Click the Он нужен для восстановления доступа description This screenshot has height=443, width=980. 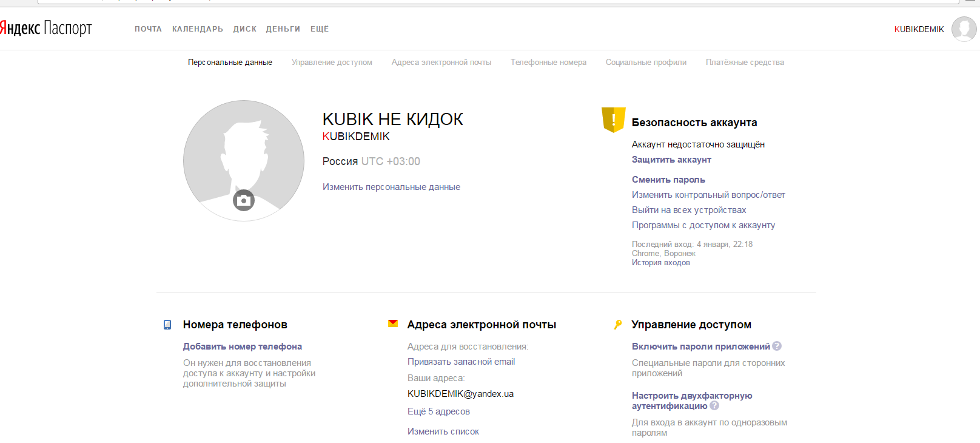click(250, 373)
